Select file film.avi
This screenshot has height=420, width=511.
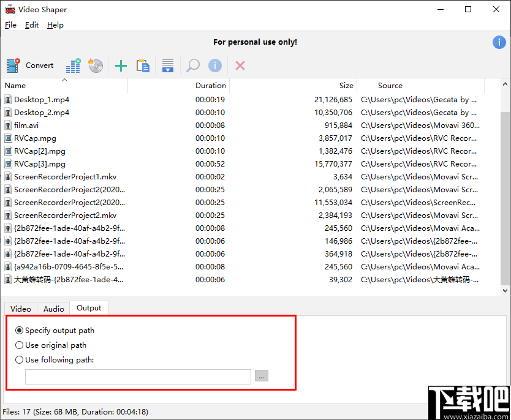click(x=26, y=126)
